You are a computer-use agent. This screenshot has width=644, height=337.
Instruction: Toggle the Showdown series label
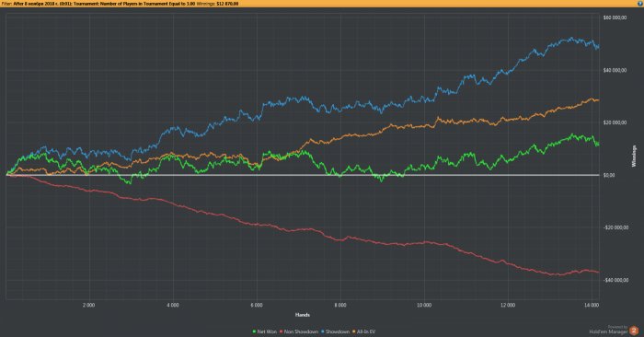(x=338, y=331)
